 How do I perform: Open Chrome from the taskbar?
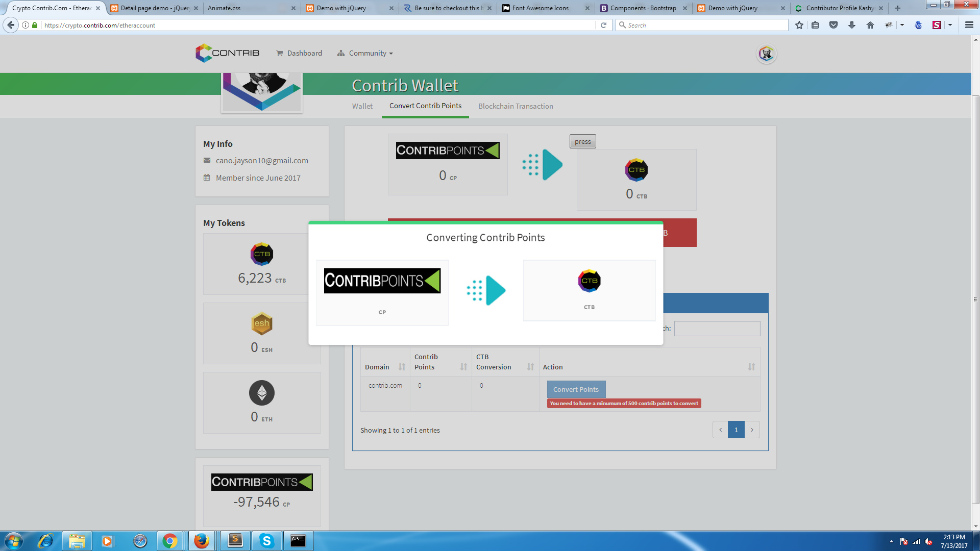170,541
